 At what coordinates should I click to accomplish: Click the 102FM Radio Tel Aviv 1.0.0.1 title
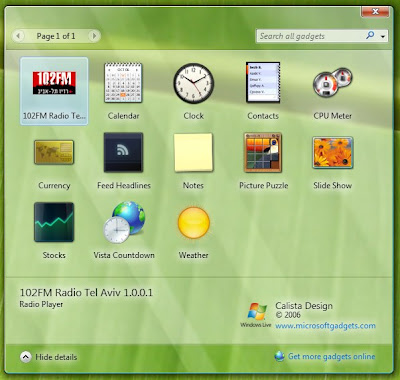pyautogui.click(x=86, y=292)
